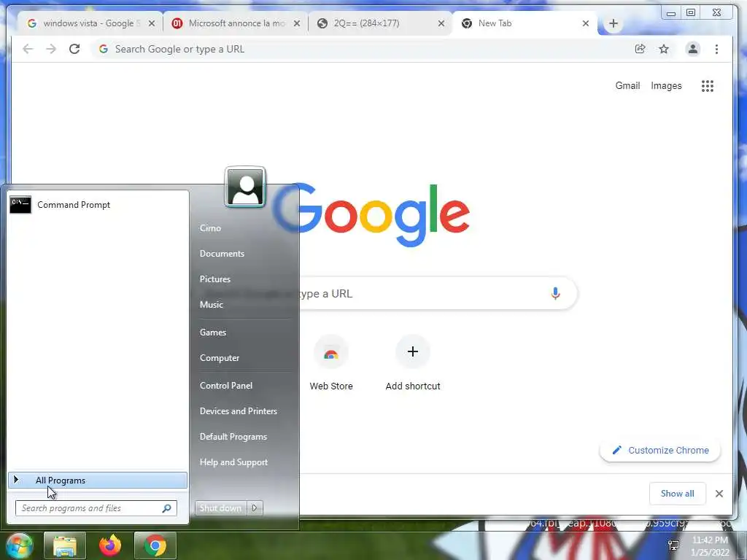Open Default Programs

click(x=233, y=437)
